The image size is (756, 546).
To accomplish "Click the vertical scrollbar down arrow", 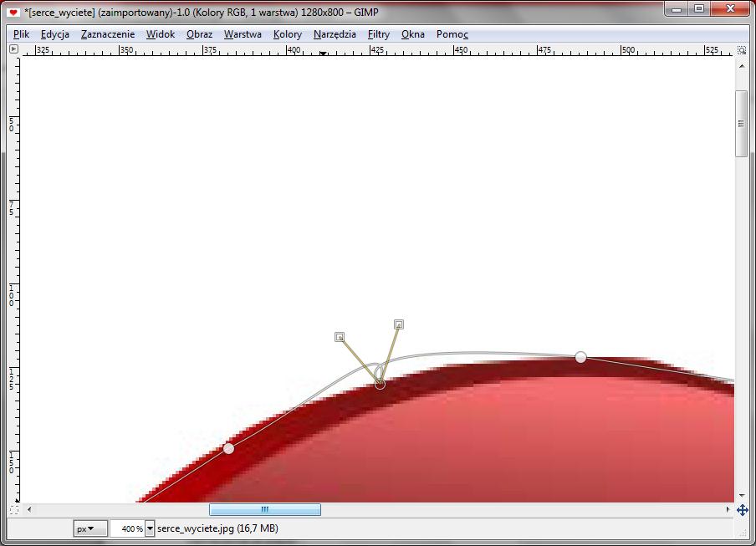I will pyautogui.click(x=742, y=495).
